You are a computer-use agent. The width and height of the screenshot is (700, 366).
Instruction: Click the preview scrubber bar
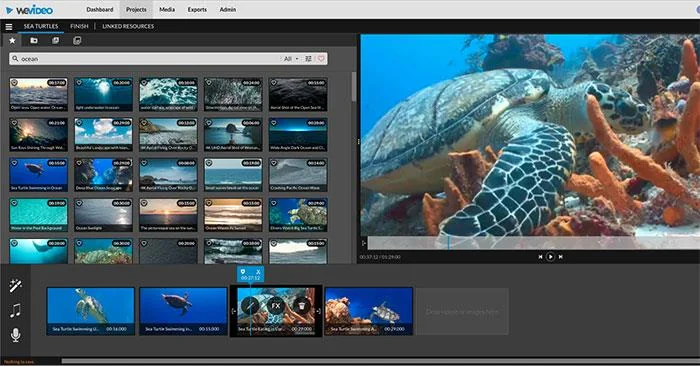pos(533,243)
